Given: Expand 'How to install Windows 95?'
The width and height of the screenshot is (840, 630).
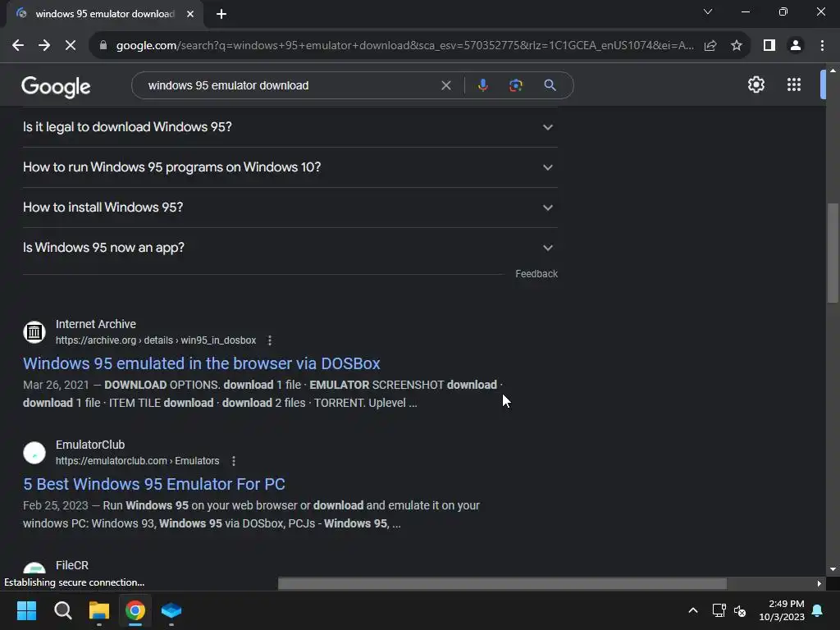Looking at the screenshot, I should 290,208.
